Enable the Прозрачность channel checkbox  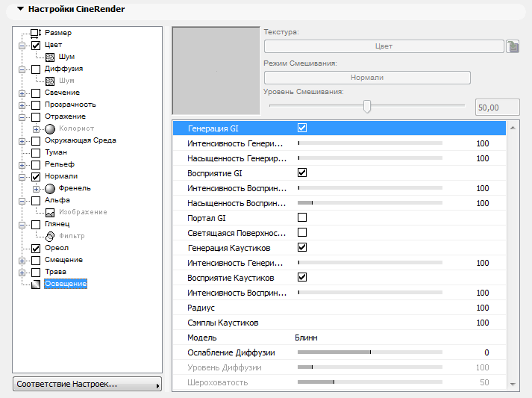(36, 105)
